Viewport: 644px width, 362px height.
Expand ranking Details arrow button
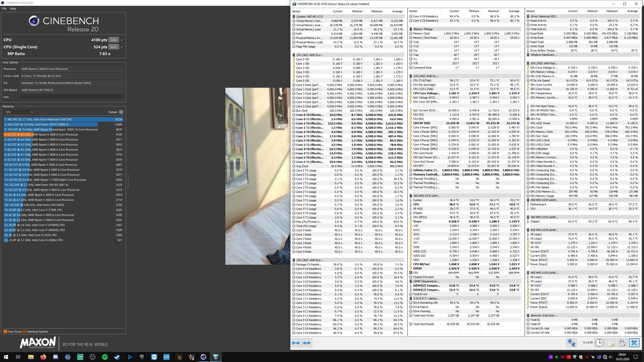[x=121, y=112]
